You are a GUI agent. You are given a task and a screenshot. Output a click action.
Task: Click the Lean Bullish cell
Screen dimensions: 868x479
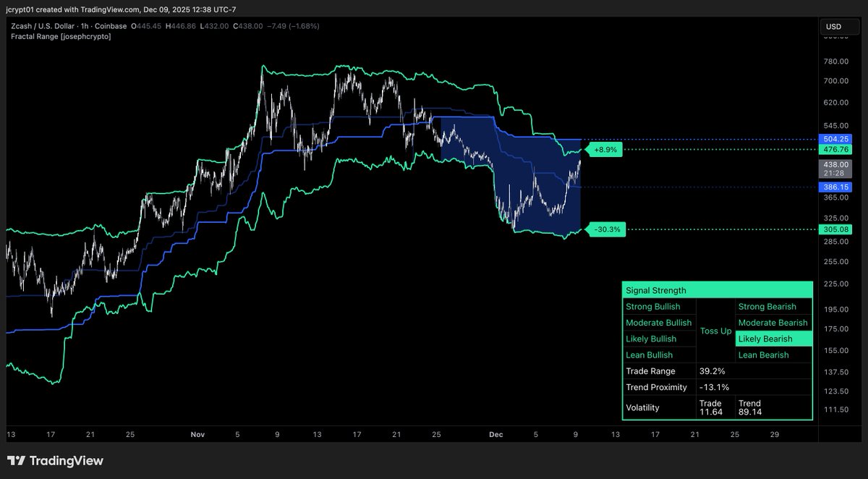click(x=659, y=355)
